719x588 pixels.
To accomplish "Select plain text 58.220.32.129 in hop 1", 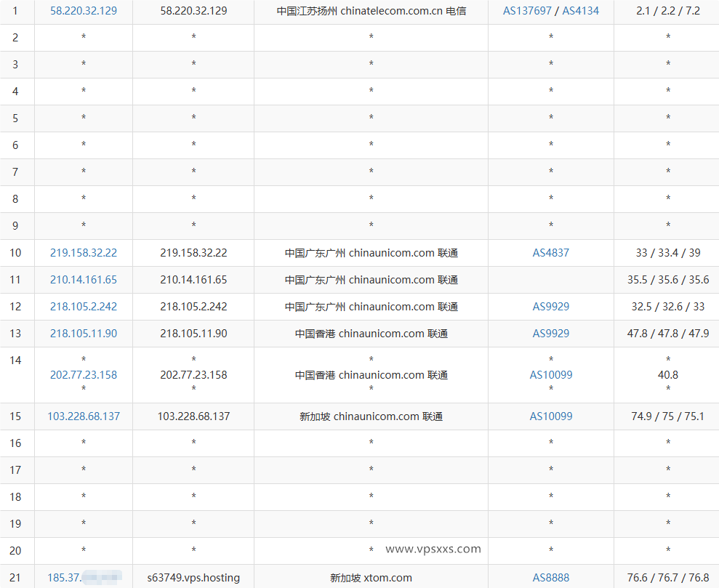I will point(193,11).
